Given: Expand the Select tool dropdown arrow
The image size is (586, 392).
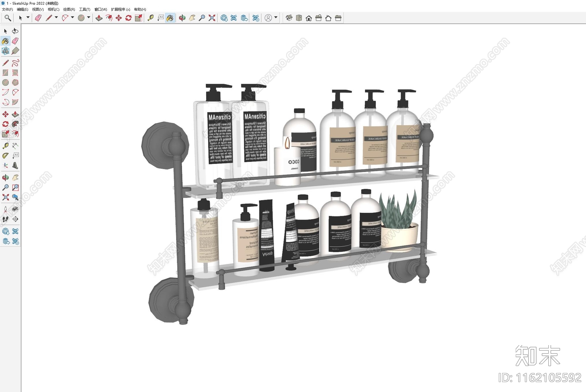Looking at the screenshot, I should [28, 18].
